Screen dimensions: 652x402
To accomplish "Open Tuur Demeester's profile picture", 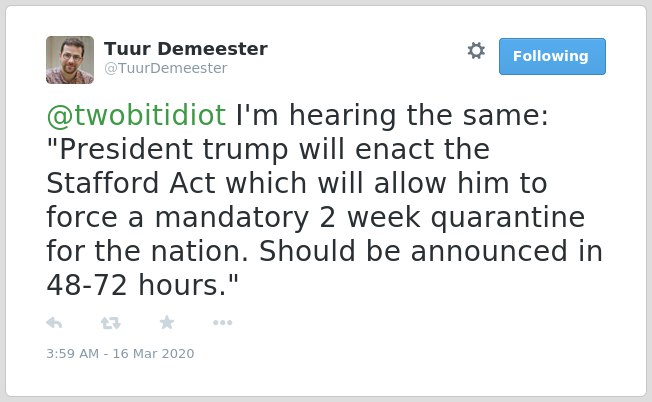I will [x=70, y=60].
